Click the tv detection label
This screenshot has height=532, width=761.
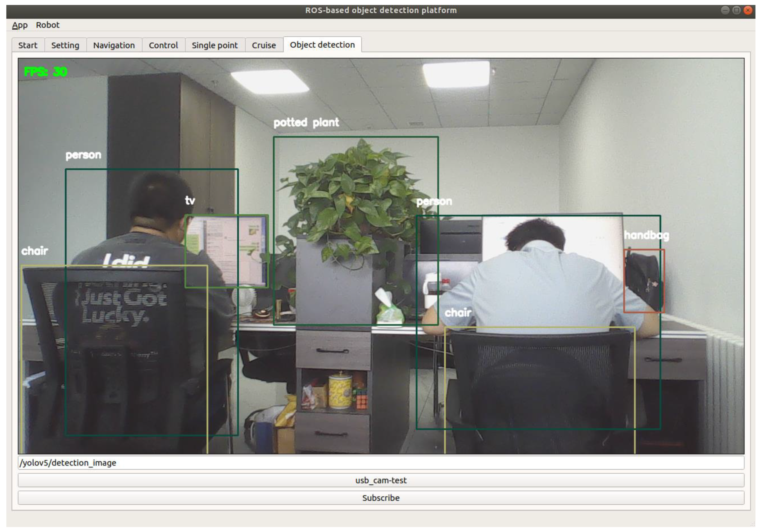pos(190,200)
